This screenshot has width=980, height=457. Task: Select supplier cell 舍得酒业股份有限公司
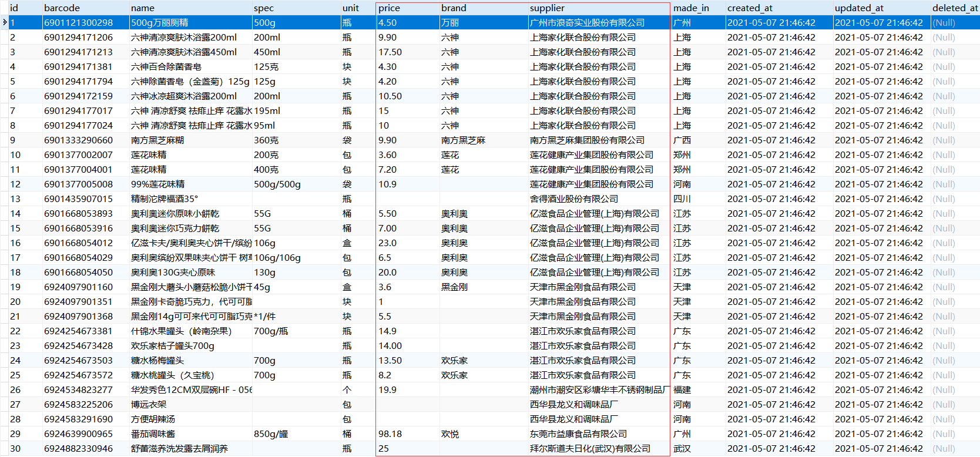click(x=600, y=199)
